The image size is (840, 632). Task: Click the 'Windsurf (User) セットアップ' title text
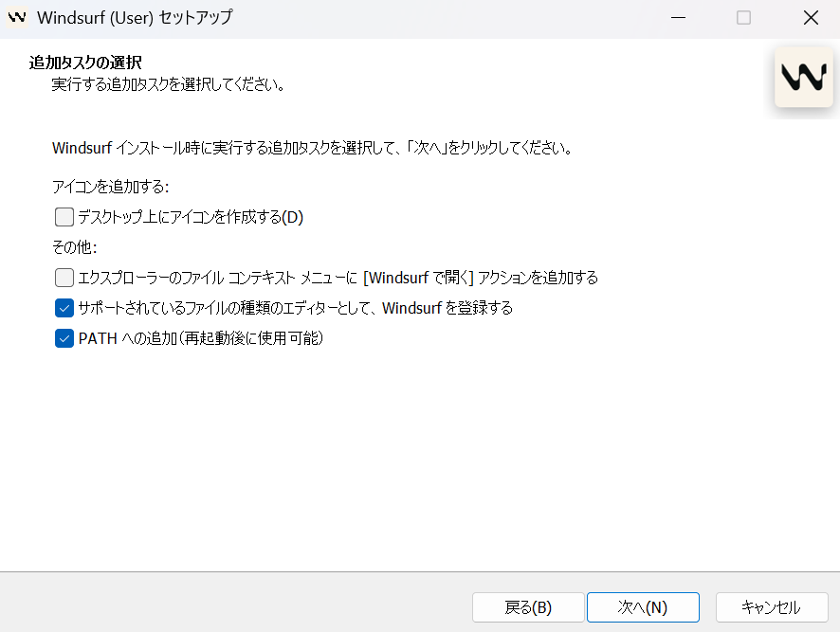point(135,18)
